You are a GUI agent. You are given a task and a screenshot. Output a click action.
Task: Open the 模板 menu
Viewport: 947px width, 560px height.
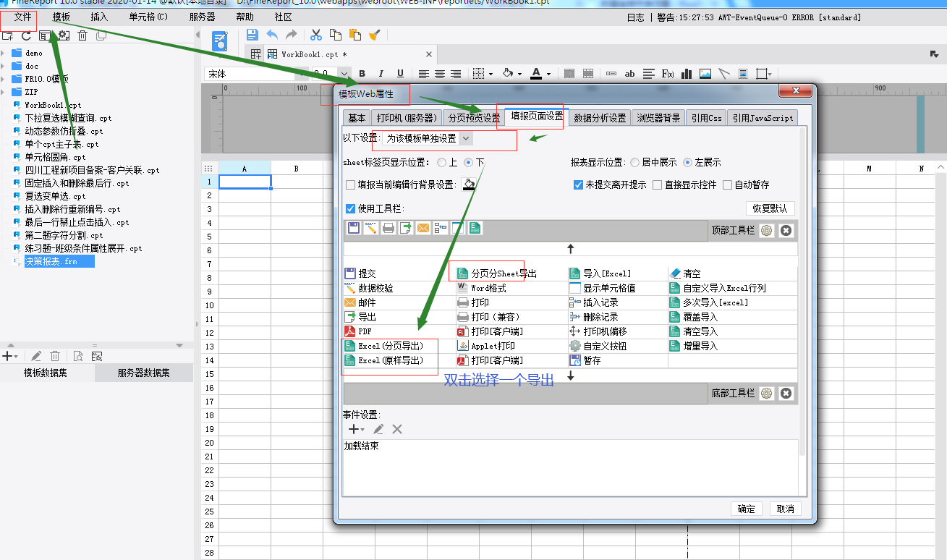point(61,17)
